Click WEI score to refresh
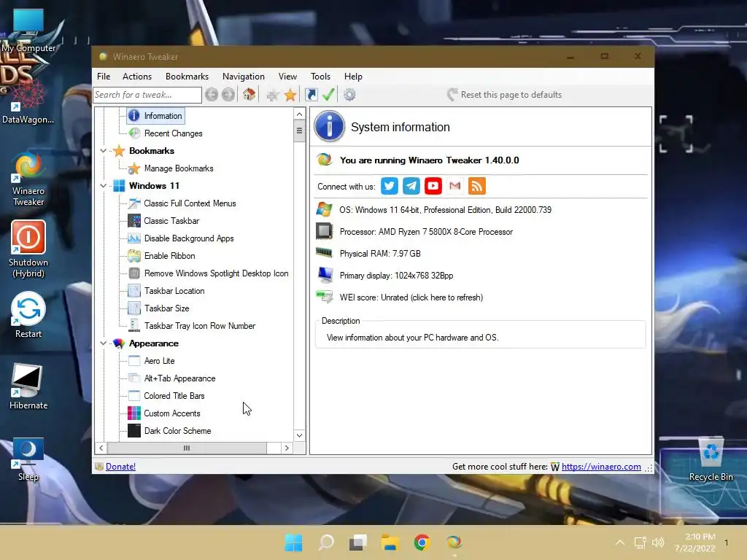This screenshot has width=747, height=560. coord(411,297)
